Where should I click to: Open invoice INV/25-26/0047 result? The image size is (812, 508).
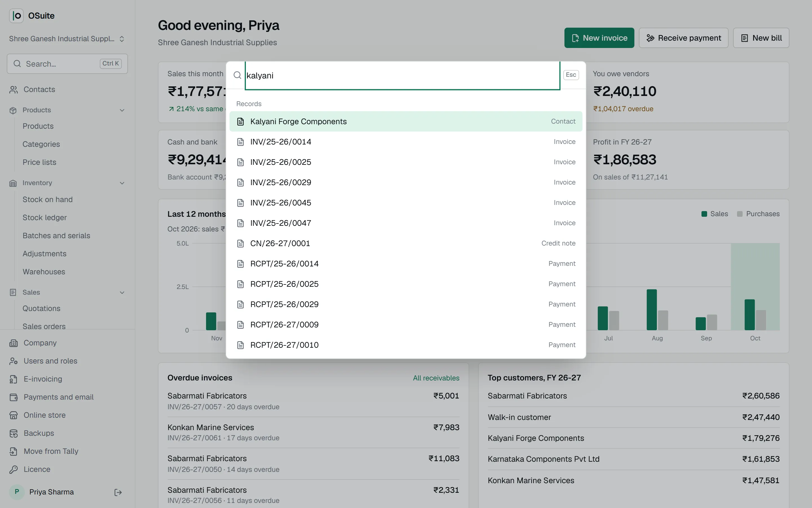(x=406, y=223)
